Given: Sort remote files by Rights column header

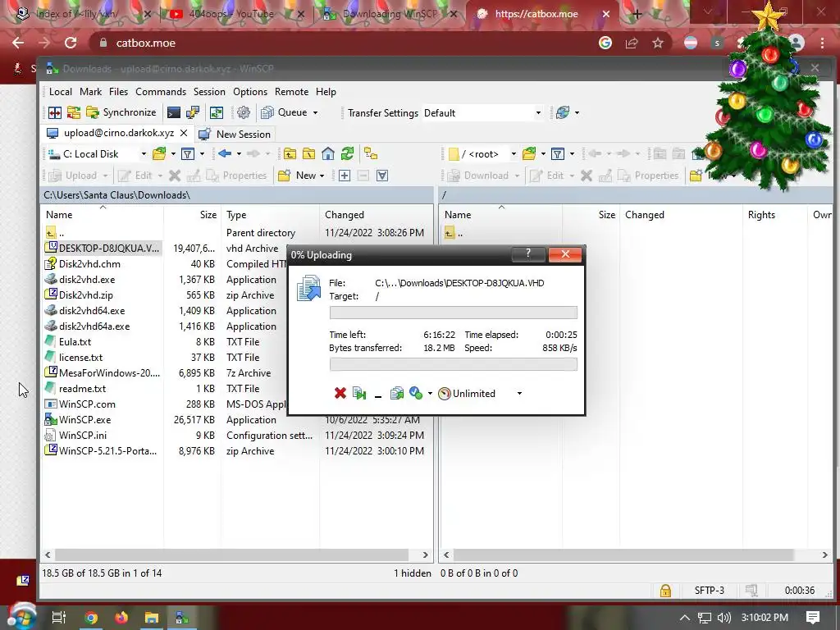Looking at the screenshot, I should (761, 215).
